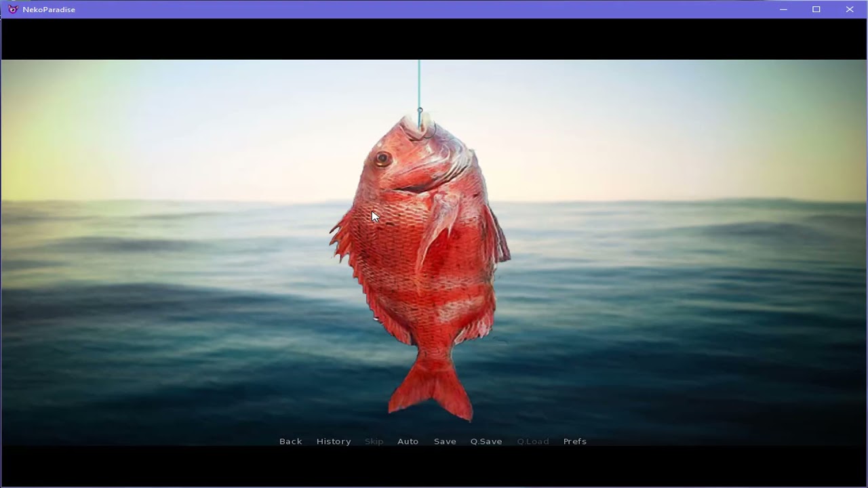
Task: Open the History log
Action: coord(334,441)
